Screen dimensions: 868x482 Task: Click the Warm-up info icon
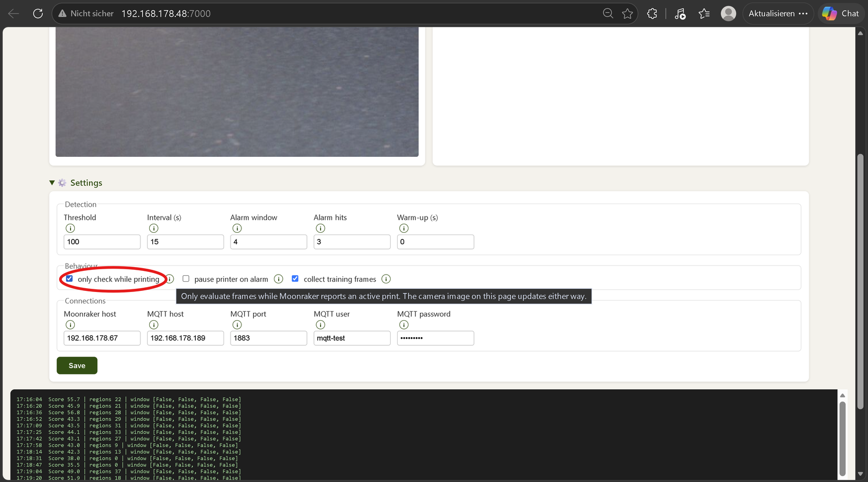pyautogui.click(x=404, y=229)
